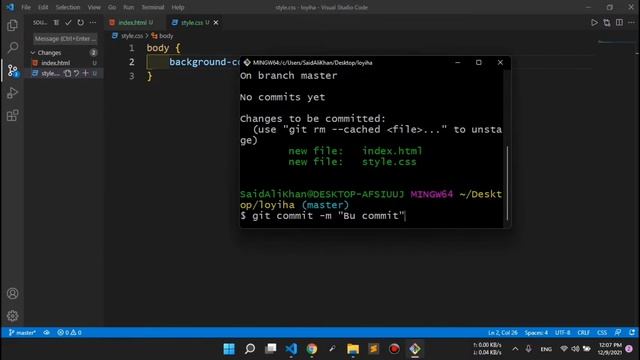Open file icon for style.css change
640x360 pixels.
(68, 73)
